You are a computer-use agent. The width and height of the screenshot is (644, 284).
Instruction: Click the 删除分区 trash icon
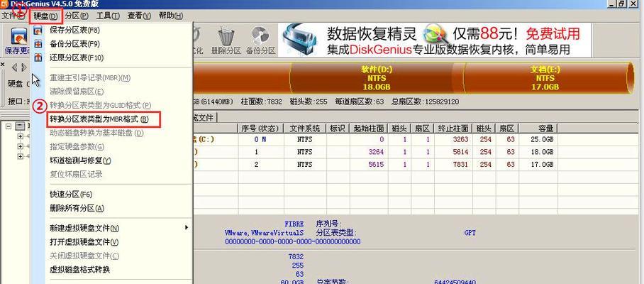click(226, 36)
